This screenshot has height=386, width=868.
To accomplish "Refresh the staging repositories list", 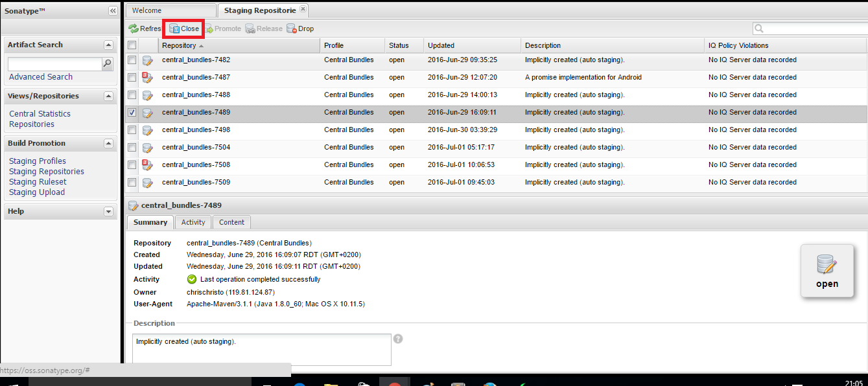I will point(145,28).
